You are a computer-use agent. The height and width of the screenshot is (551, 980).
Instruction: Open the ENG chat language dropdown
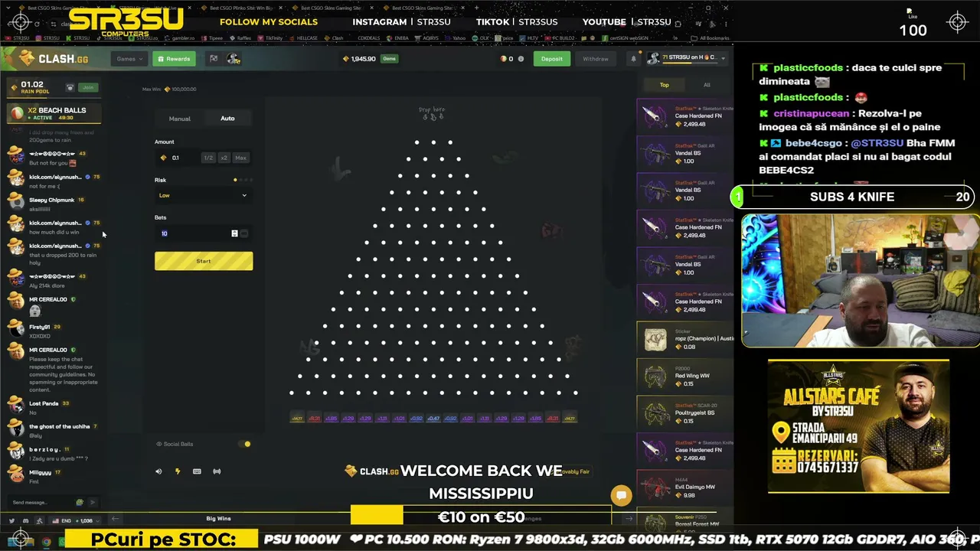point(76,520)
